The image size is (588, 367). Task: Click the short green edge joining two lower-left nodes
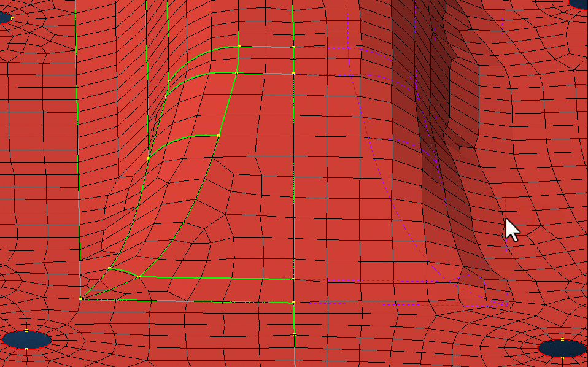tap(124, 271)
